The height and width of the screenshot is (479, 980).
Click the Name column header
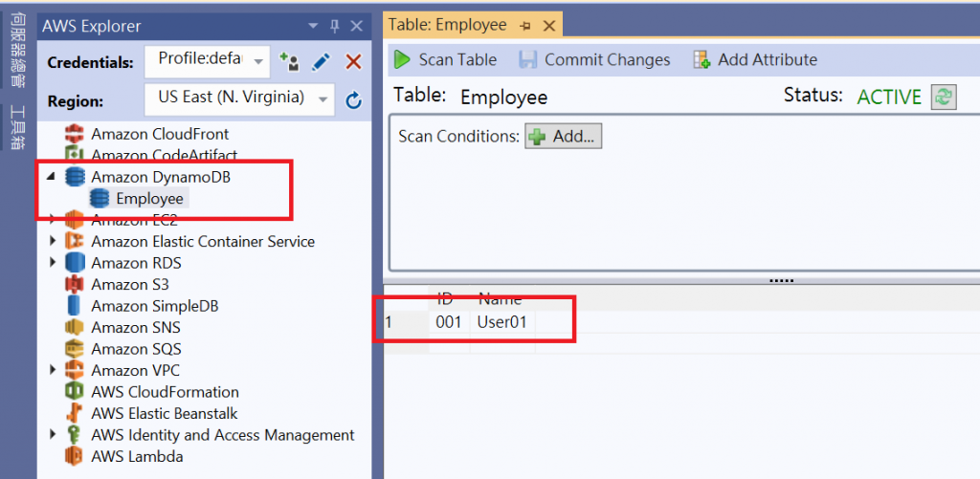[500, 299]
